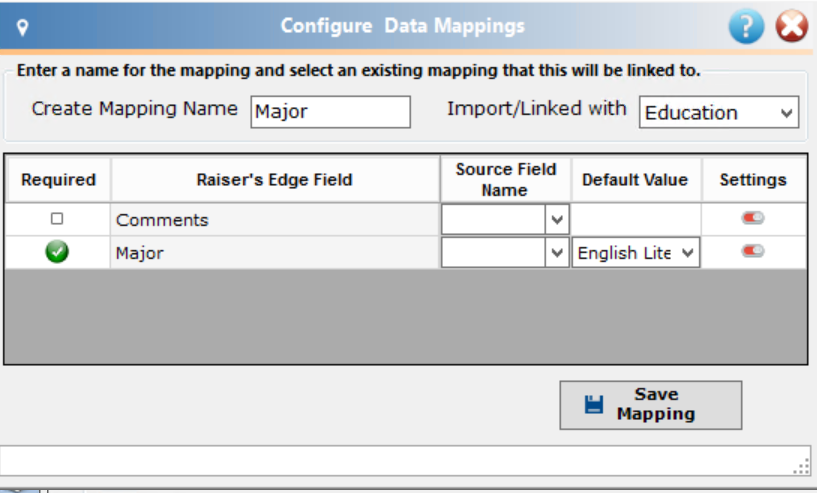
Task: Toggle the Comments row settings switch
Action: (x=753, y=218)
